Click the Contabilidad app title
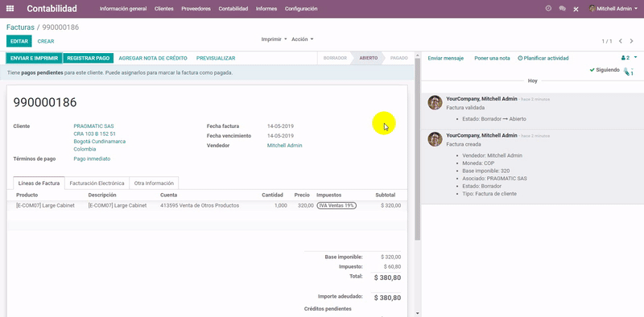 point(52,9)
